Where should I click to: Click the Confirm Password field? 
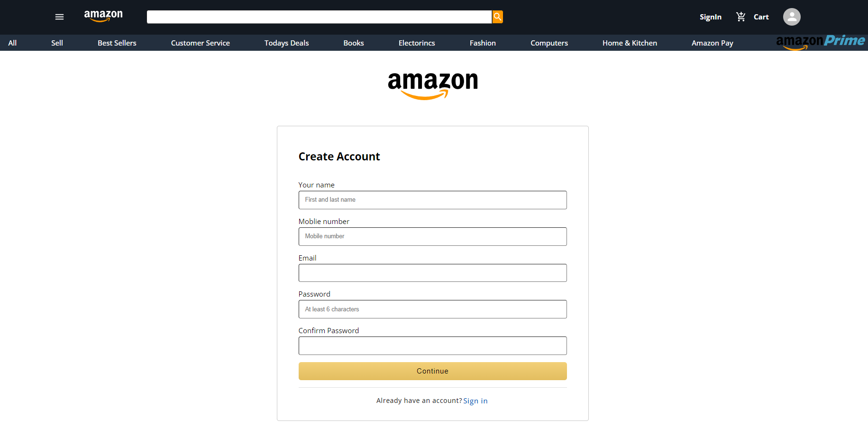pyautogui.click(x=433, y=346)
